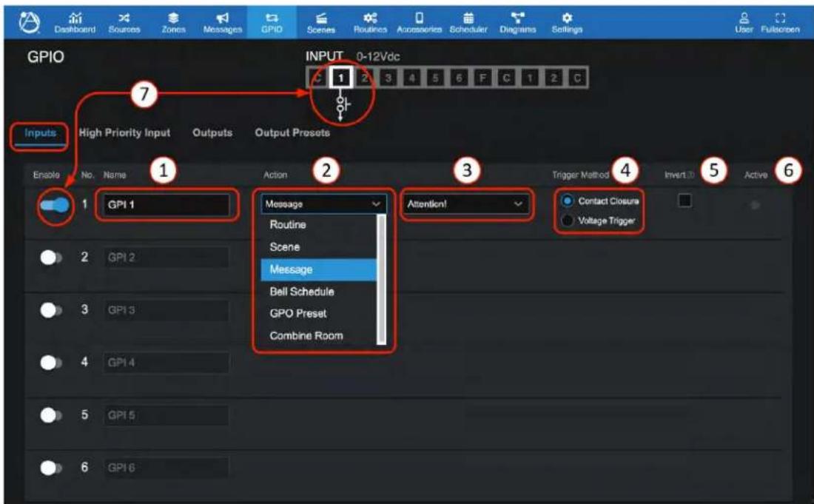Open the Scheduler page
This screenshot has height=504, width=814.
pyautogui.click(x=468, y=24)
